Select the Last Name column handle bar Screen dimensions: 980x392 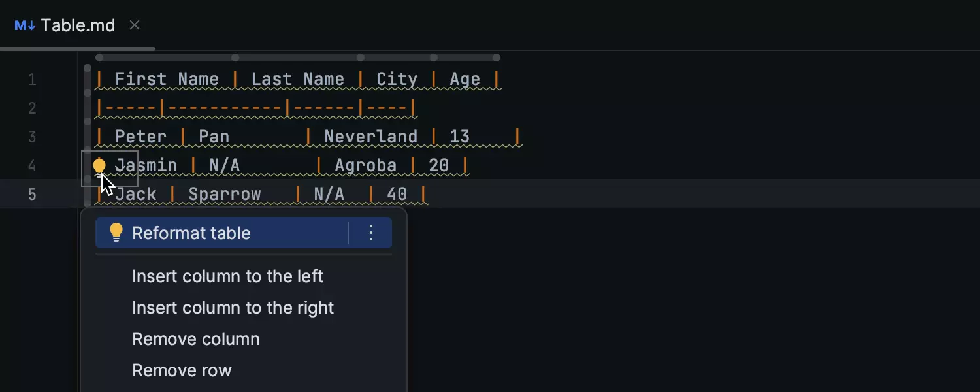coord(297,57)
